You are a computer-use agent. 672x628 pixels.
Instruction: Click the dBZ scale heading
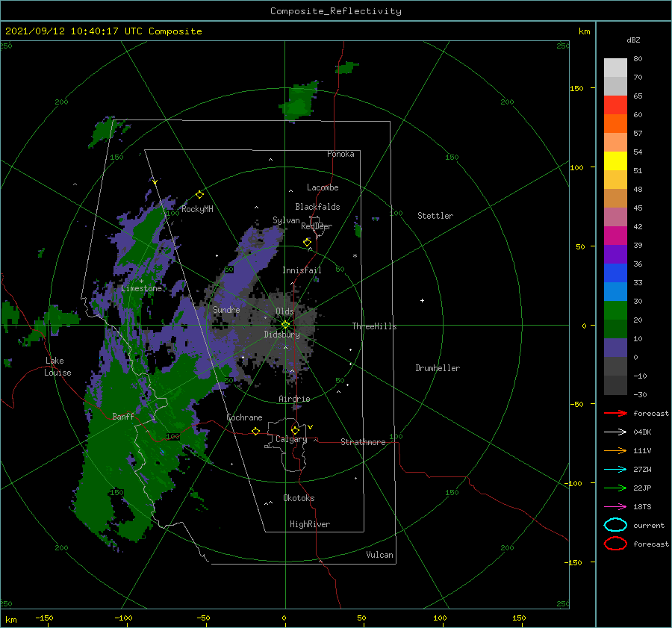(633, 40)
